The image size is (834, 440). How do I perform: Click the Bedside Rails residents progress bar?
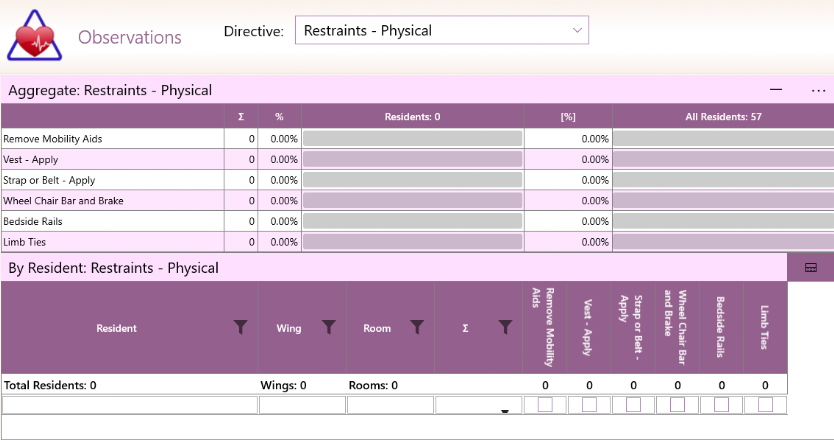[413, 221]
